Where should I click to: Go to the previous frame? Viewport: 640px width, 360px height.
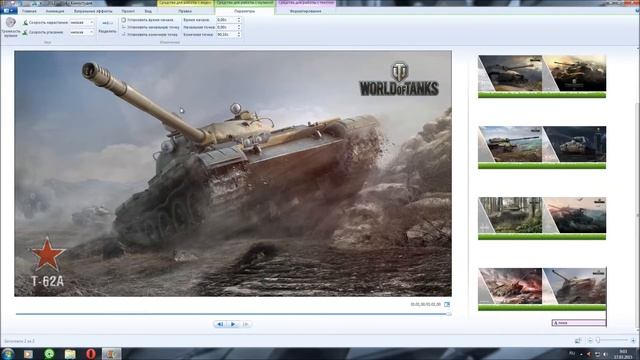click(220, 324)
